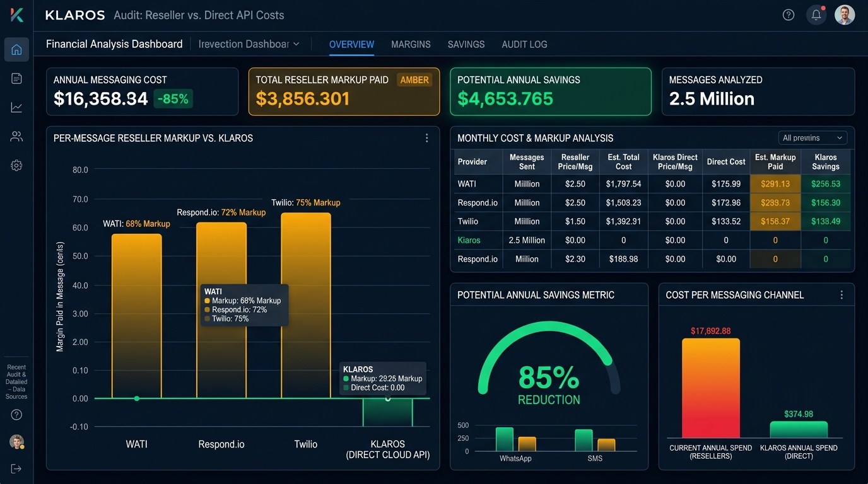Click the 2.5 Million messages sent cell
Viewport: 868px width, 484px height.
pos(527,240)
